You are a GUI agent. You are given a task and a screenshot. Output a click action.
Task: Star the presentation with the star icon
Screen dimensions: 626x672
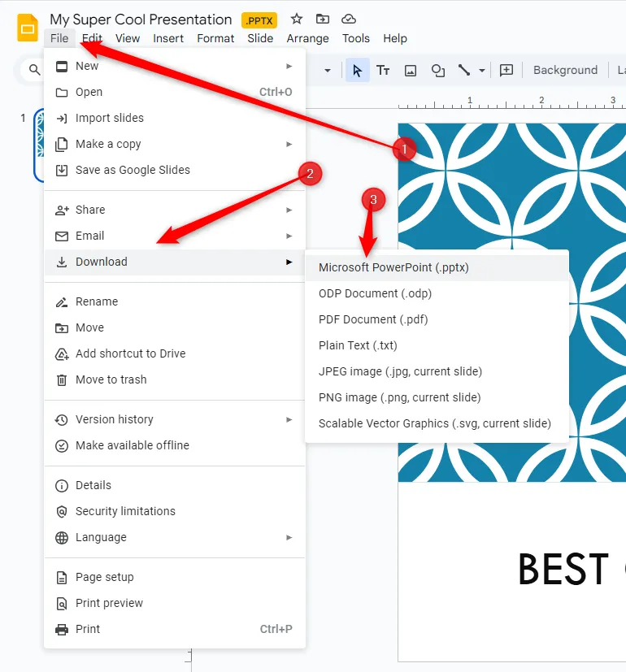[296, 19]
